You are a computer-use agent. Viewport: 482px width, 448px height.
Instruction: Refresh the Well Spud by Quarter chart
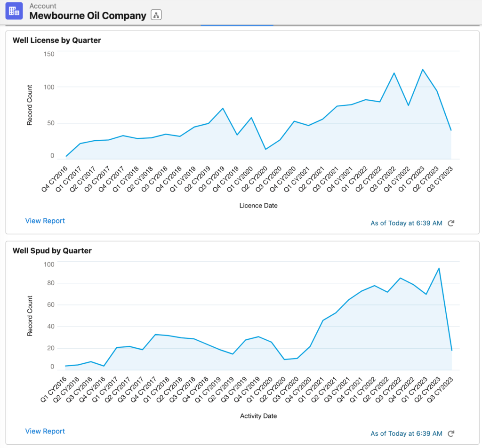pyautogui.click(x=451, y=433)
